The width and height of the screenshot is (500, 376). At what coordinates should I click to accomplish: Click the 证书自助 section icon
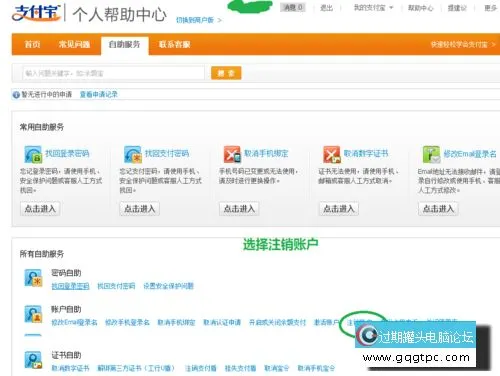33,360
